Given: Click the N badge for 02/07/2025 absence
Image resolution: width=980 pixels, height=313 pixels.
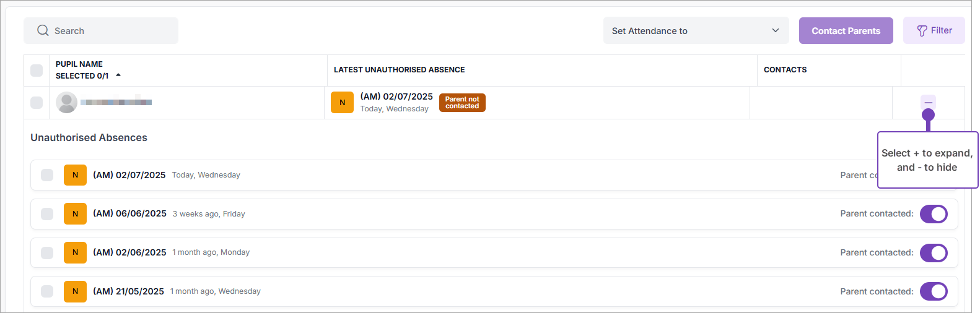Looking at the screenshot, I should click(x=75, y=175).
